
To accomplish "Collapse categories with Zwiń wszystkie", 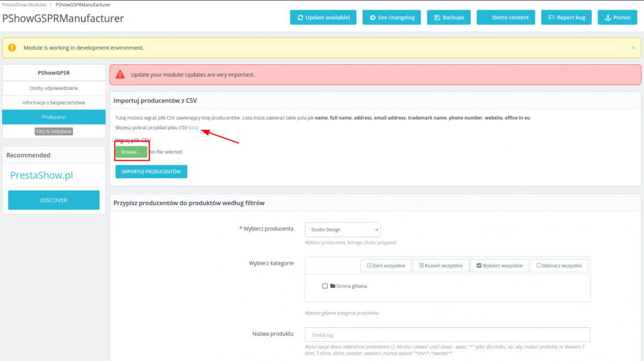I will pyautogui.click(x=385, y=266).
